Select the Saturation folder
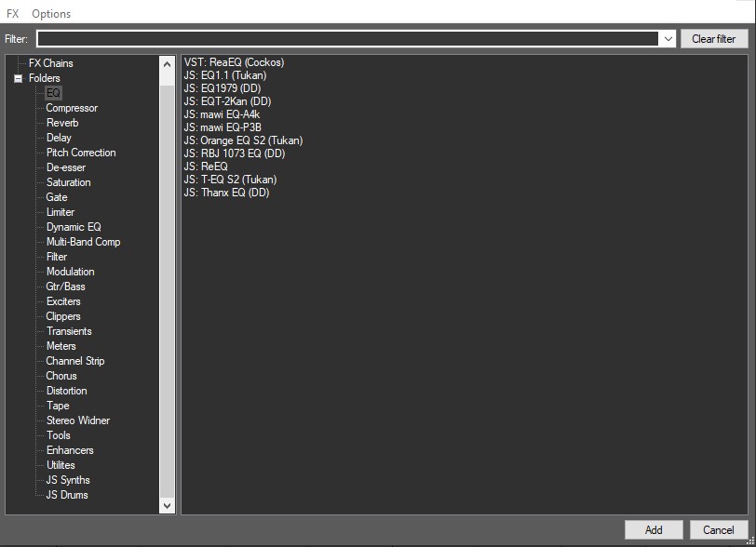The width and height of the screenshot is (756, 547). point(68,182)
